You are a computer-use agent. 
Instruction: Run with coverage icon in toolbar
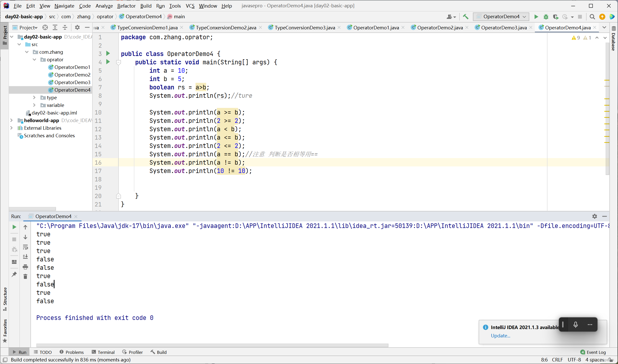tap(555, 17)
